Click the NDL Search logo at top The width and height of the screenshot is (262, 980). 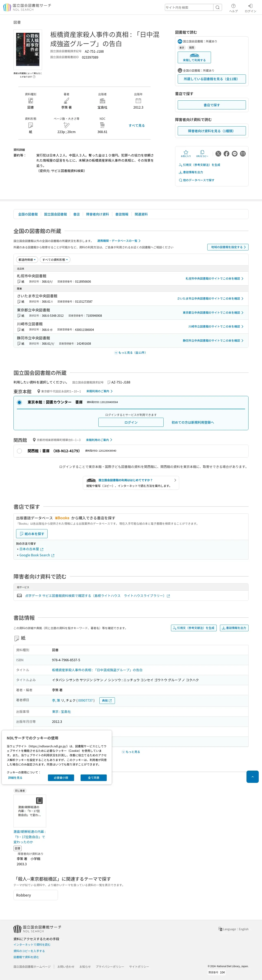pos(27,7)
